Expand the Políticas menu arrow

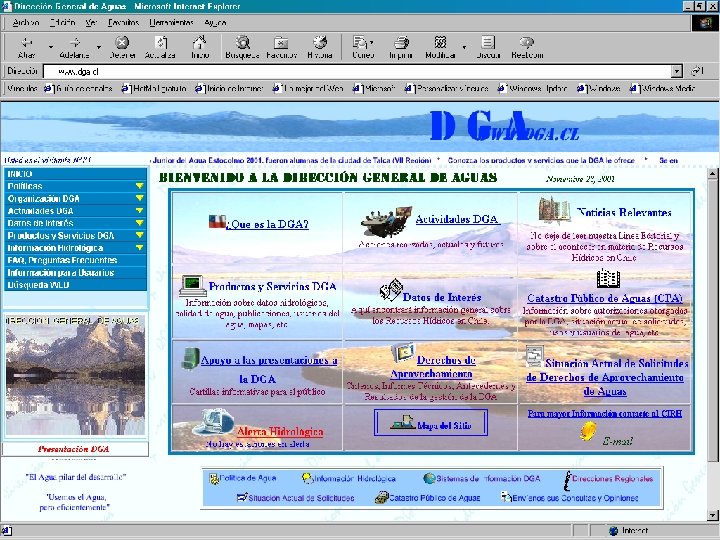140,186
